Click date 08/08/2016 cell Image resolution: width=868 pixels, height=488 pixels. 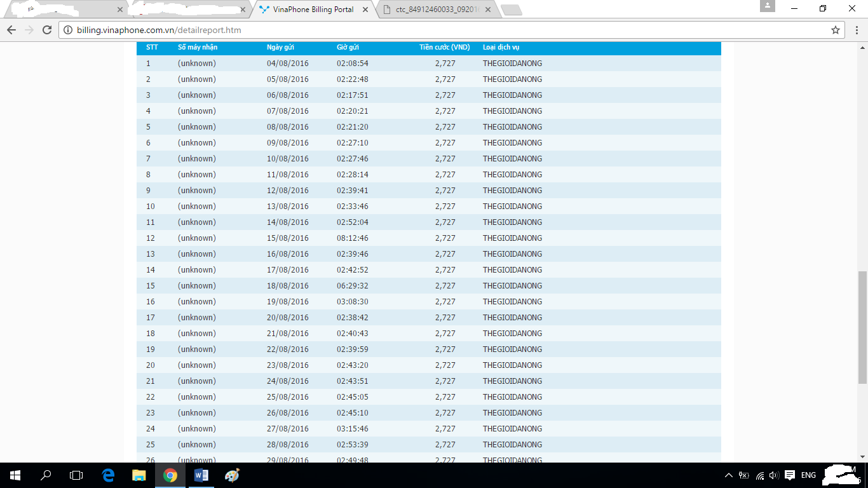pos(288,127)
